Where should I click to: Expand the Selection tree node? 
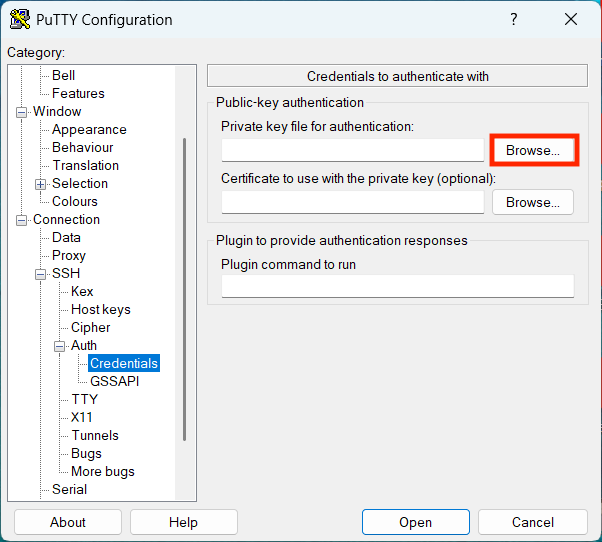point(40,184)
